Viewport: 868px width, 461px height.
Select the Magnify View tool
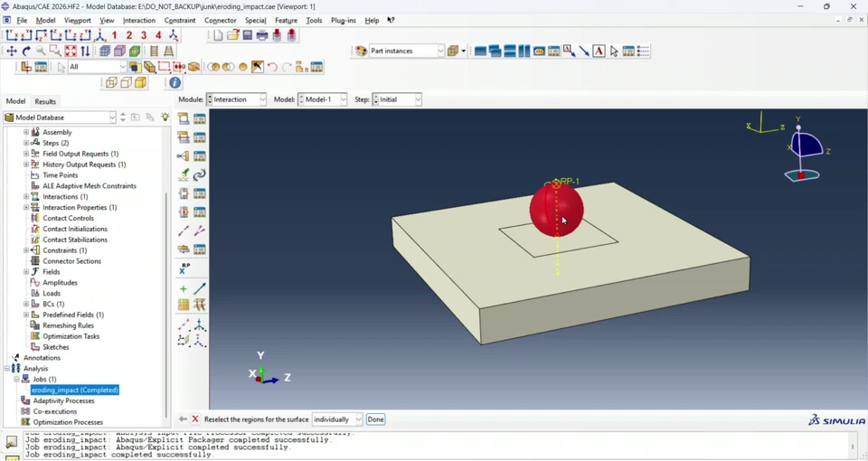41,51
